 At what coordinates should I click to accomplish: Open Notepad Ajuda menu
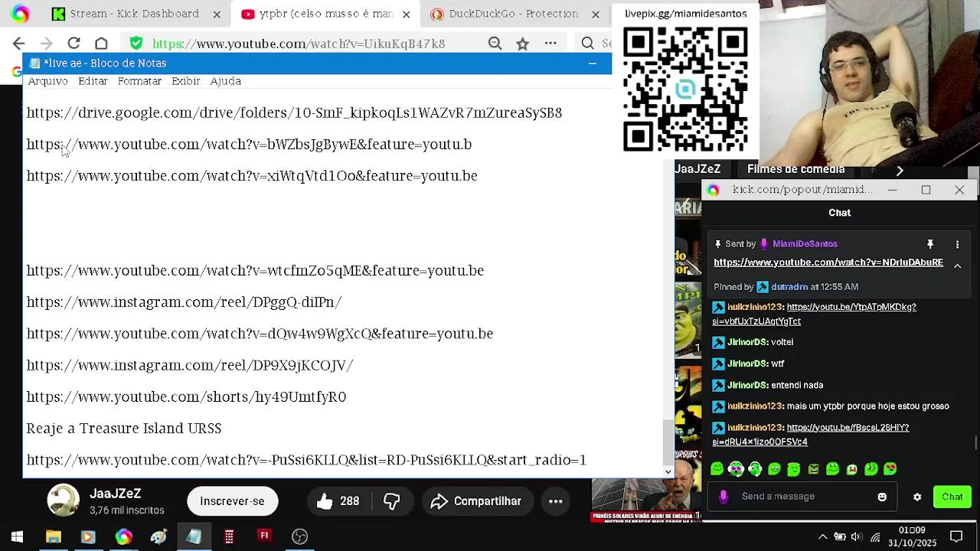coord(226,81)
